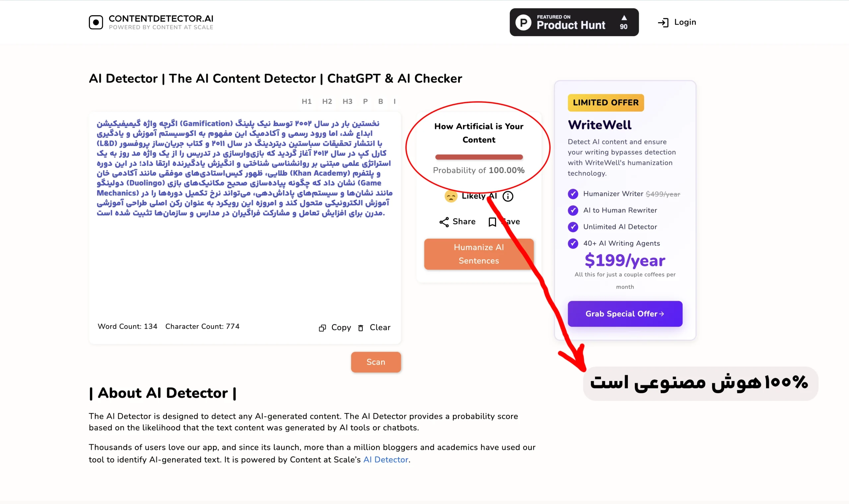849x504 pixels.
Task: Click the Product Hunt P badge
Action: (523, 22)
